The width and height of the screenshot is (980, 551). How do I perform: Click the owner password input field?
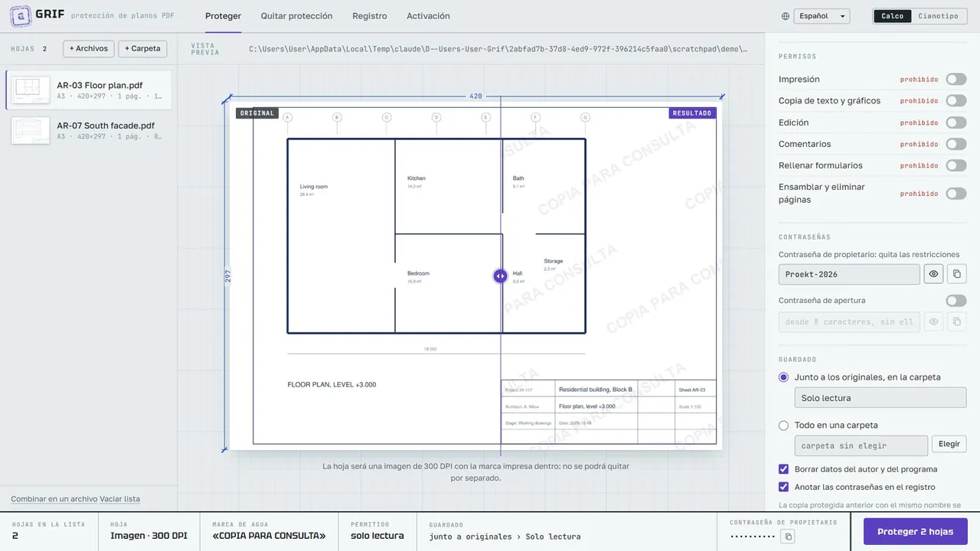point(849,274)
